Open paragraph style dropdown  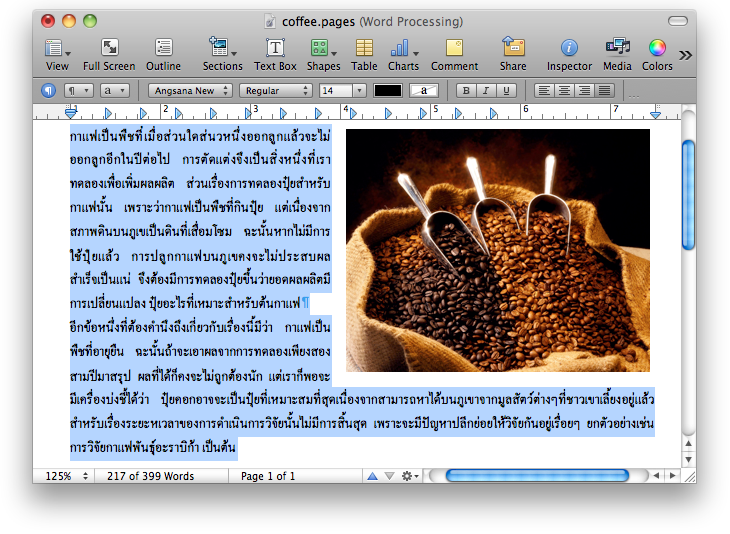[x=79, y=90]
